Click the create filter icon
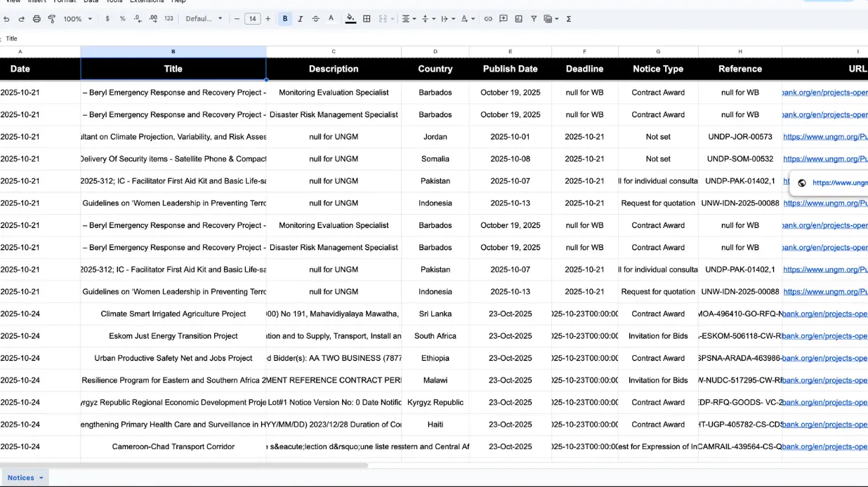This screenshot has width=868, height=487. (x=534, y=19)
